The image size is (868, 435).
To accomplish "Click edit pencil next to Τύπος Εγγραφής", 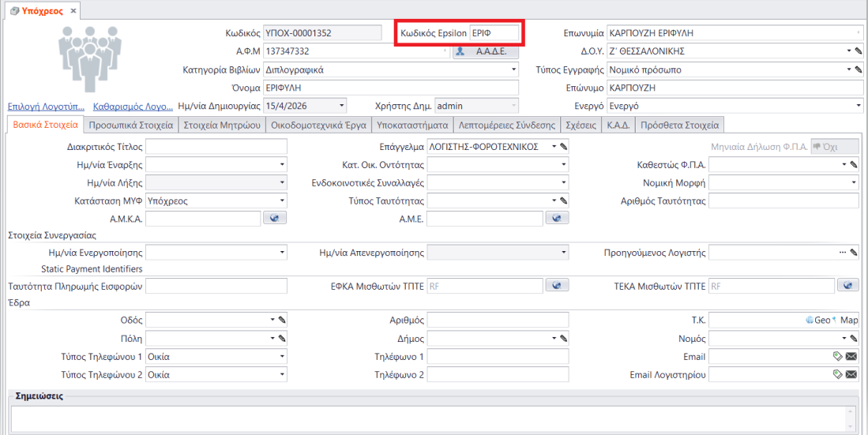I will coord(859,69).
